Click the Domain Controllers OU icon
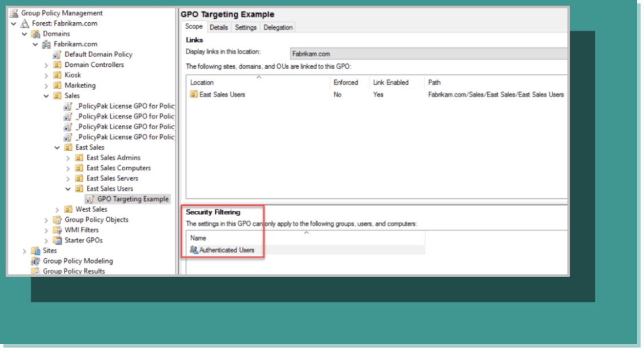The width and height of the screenshot is (644, 351). point(58,65)
